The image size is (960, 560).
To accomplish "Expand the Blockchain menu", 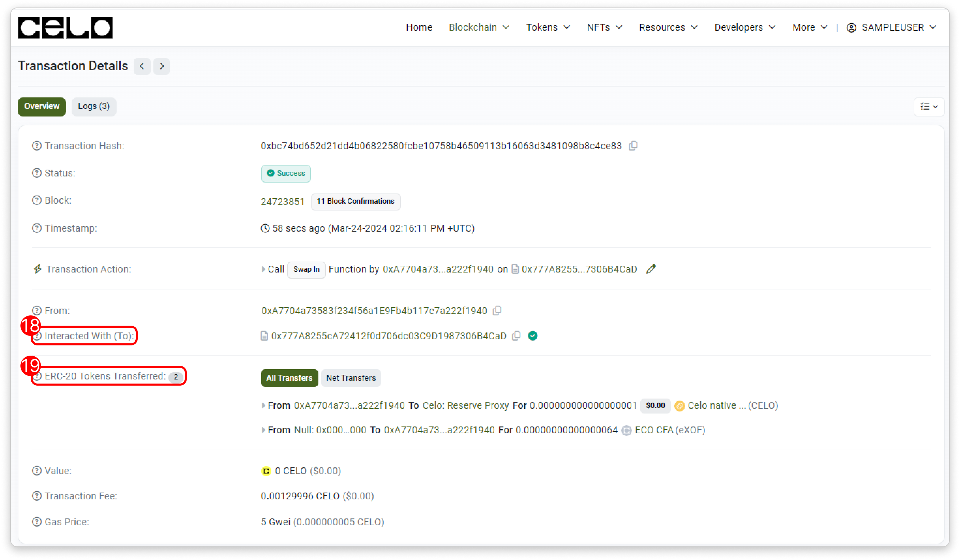I will click(479, 27).
